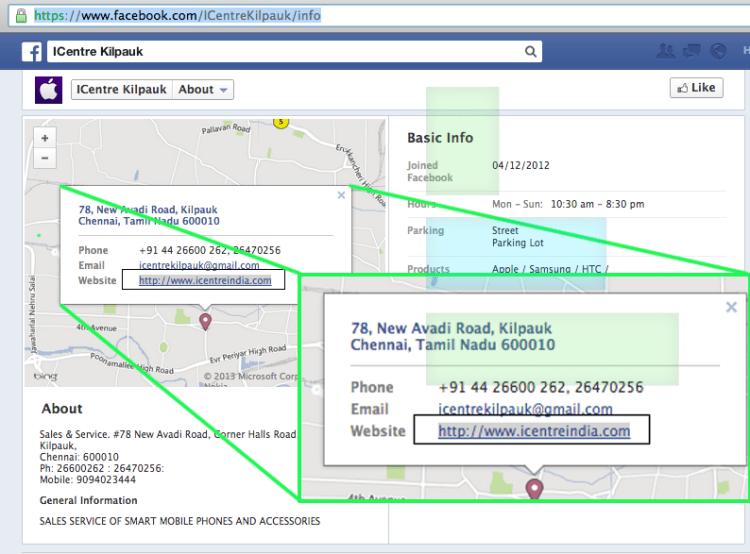The height and width of the screenshot is (554, 750).
Task: Open messages icon in top bar
Action: [x=692, y=51]
